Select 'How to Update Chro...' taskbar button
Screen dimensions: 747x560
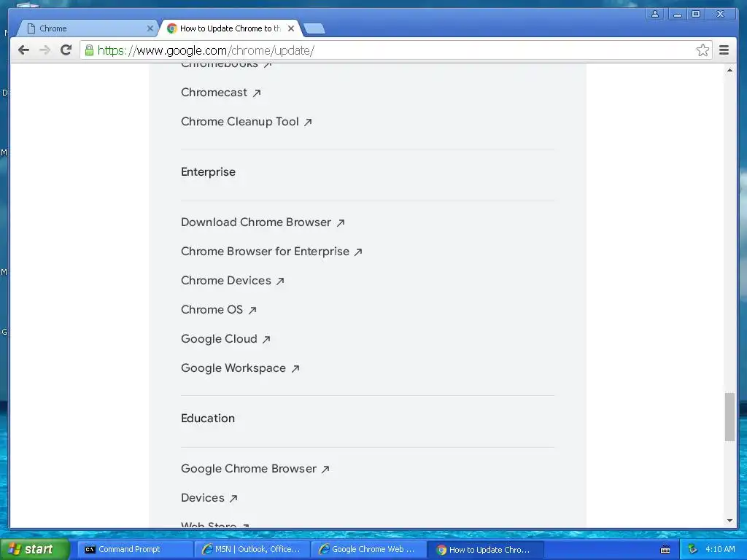486,549
